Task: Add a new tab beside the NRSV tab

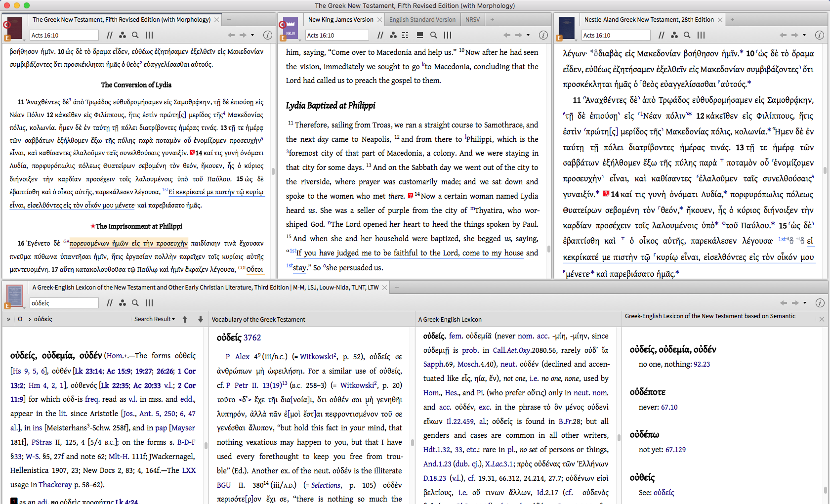Action: tap(492, 20)
